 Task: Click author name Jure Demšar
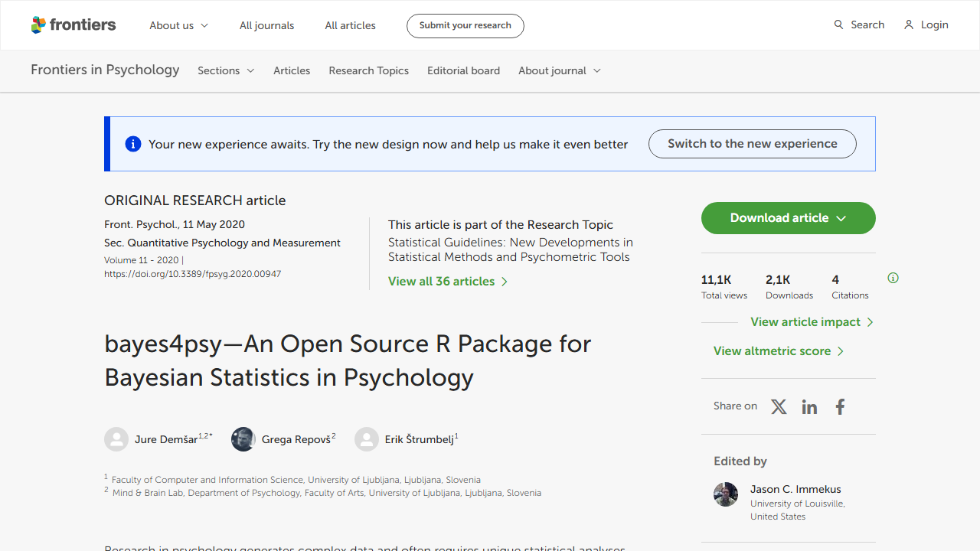(166, 439)
